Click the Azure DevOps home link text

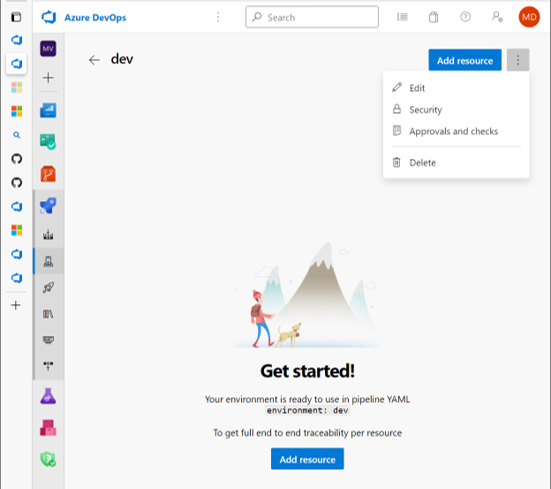[95, 18]
